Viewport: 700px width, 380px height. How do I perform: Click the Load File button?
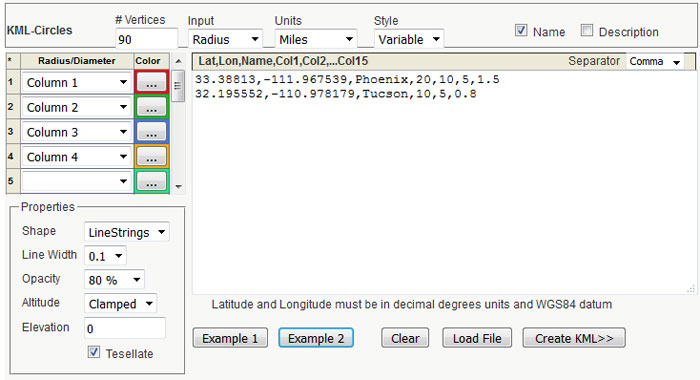(477, 338)
